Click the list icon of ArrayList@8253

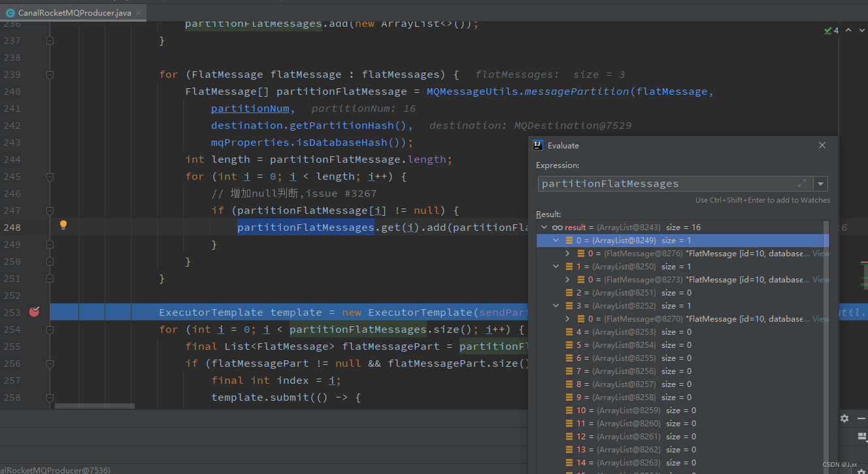click(x=569, y=331)
